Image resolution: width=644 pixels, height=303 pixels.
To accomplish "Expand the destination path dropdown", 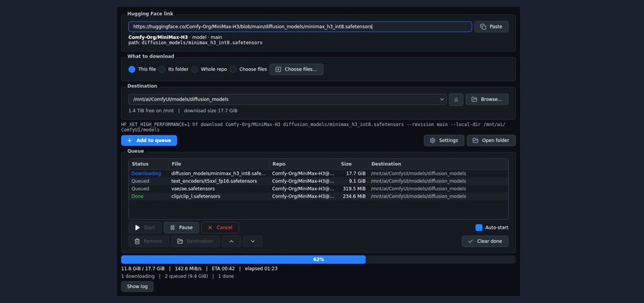I will tap(287, 99).
